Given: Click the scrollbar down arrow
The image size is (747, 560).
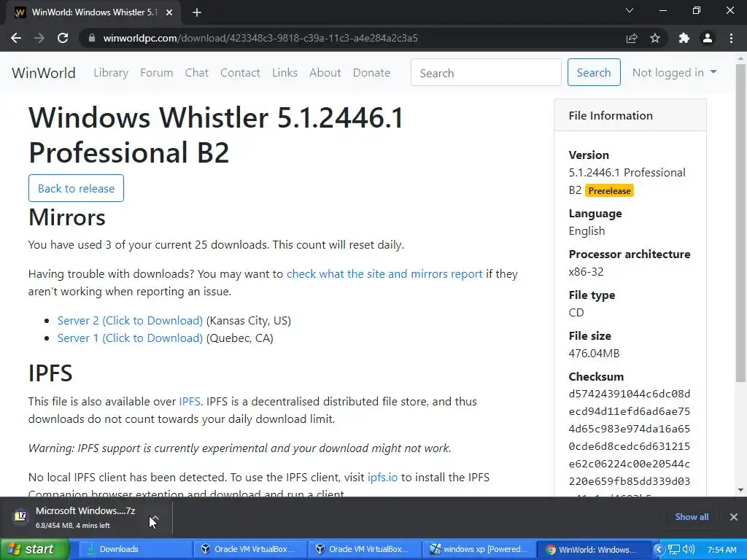Looking at the screenshot, I should (x=740, y=489).
